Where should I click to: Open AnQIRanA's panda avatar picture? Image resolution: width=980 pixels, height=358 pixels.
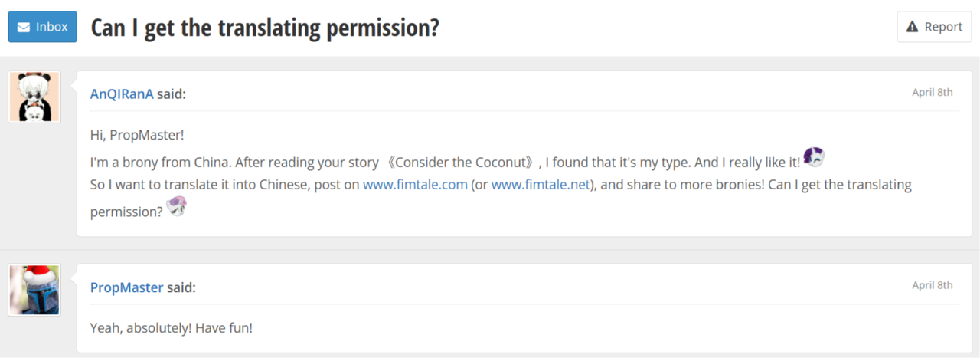coord(34,97)
